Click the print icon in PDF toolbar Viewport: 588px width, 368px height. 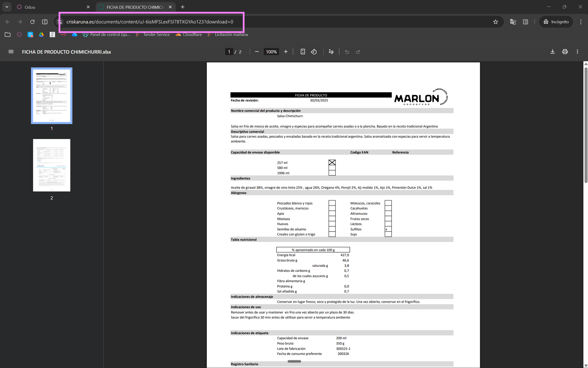[565, 52]
